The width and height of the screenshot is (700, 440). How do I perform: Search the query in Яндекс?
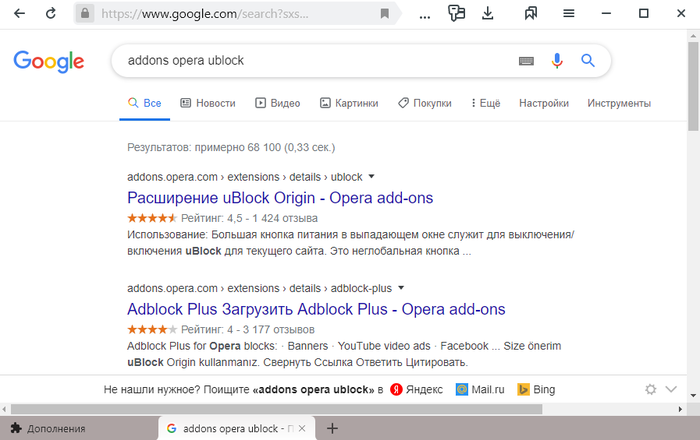tap(417, 389)
